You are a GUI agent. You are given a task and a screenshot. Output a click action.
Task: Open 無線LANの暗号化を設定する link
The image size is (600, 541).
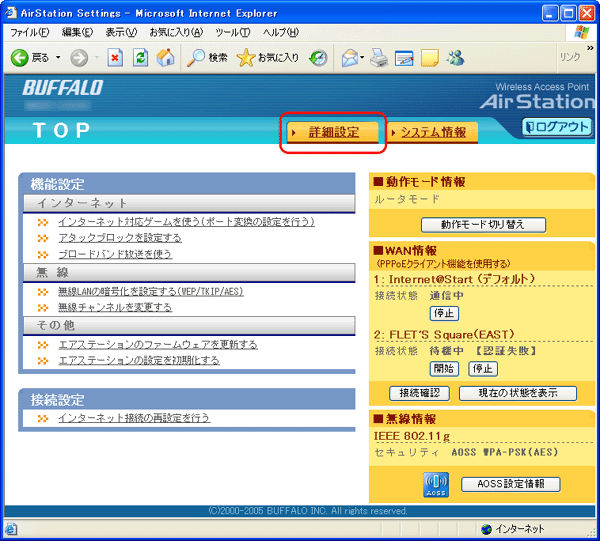tap(151, 292)
